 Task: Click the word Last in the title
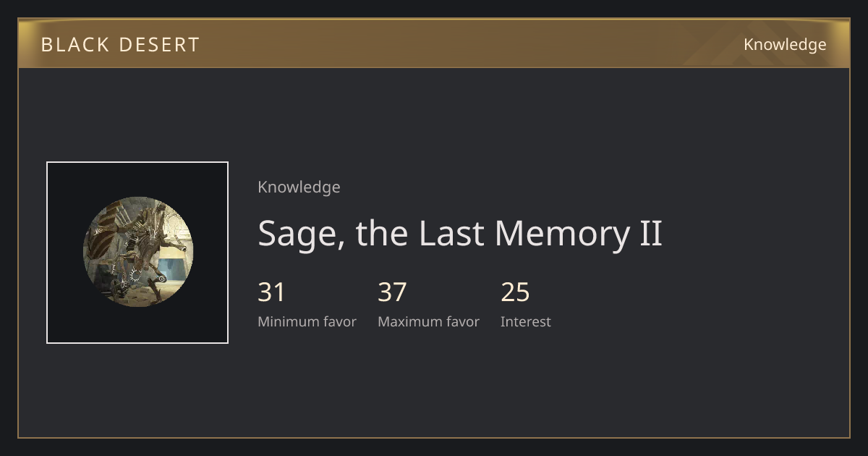tap(453, 233)
